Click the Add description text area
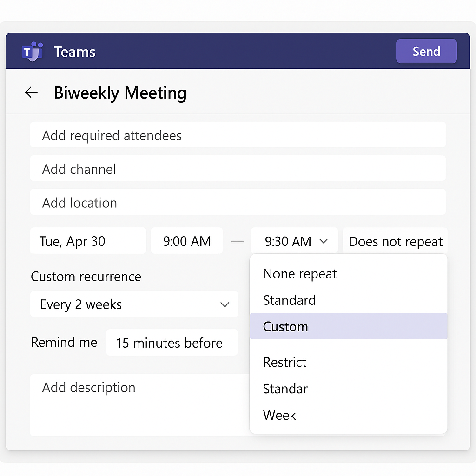The height and width of the screenshot is (476, 476). pos(139,405)
